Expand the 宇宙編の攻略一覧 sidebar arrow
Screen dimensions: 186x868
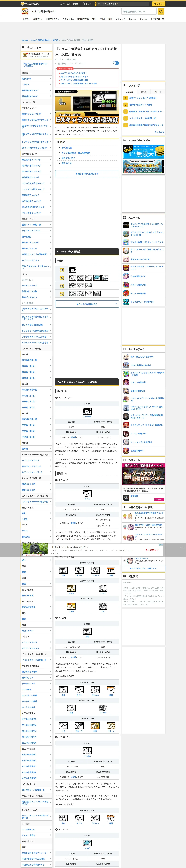[x=51, y=419]
